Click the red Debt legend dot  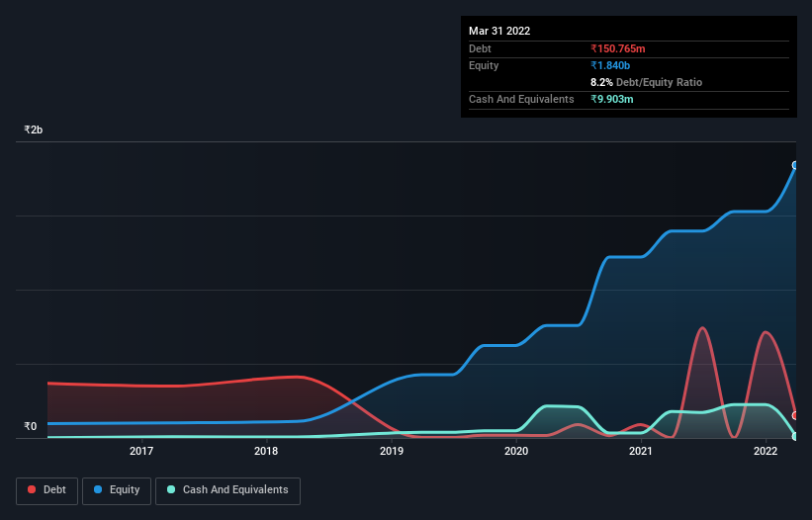pos(32,489)
